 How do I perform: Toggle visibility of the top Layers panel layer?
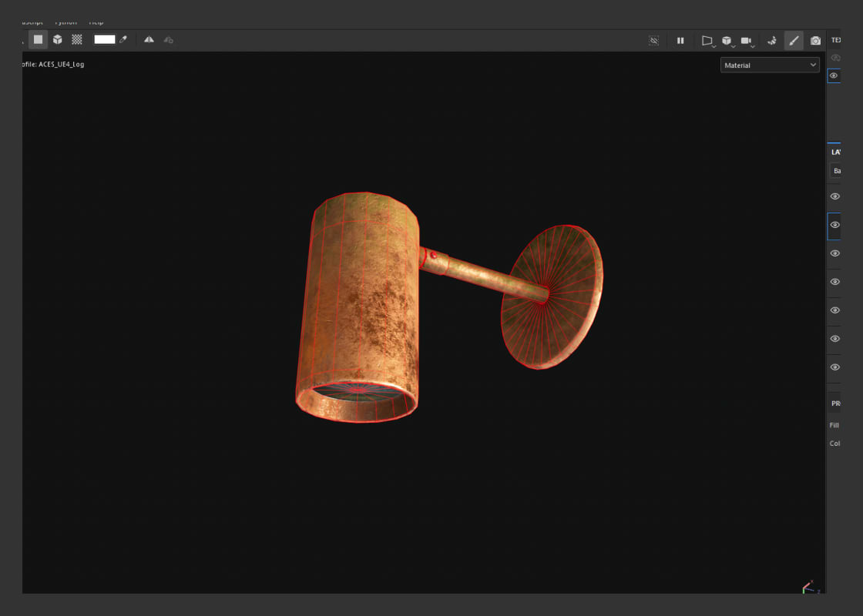(834, 196)
